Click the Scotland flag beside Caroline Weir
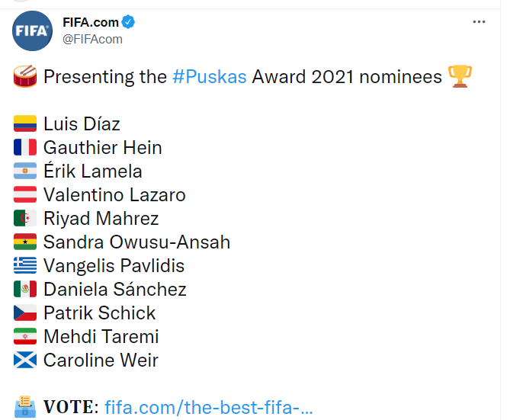 (25, 361)
